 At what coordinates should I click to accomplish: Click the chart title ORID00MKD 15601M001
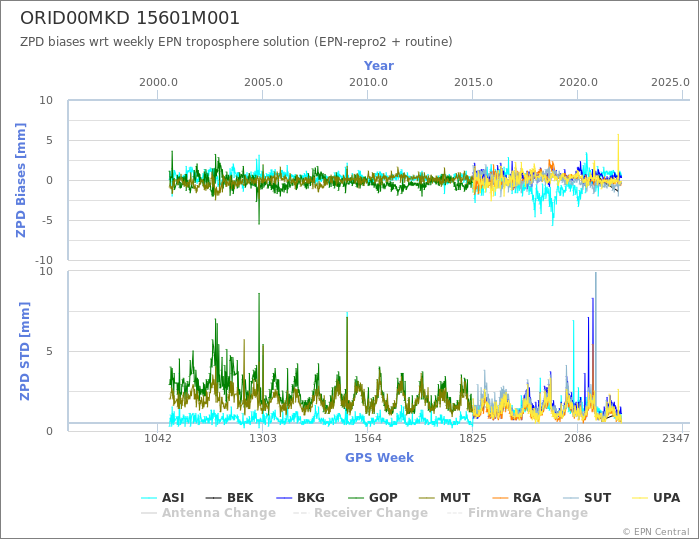point(130,18)
